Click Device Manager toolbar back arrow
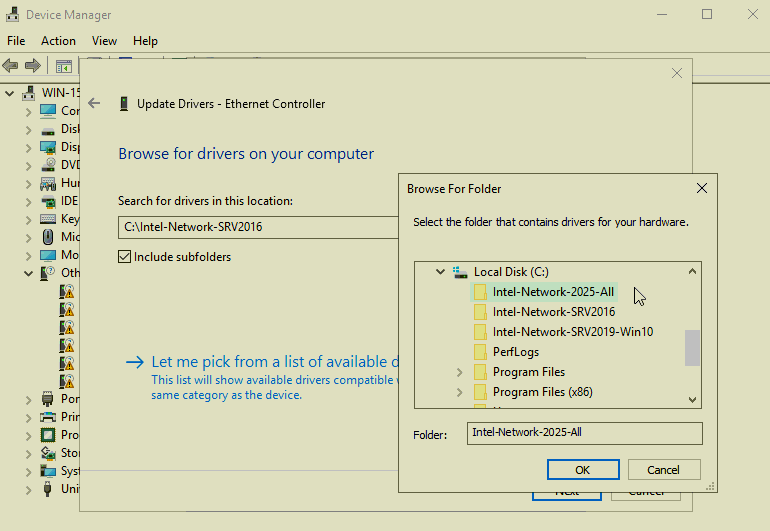Image resolution: width=770 pixels, height=531 pixels. 11,66
